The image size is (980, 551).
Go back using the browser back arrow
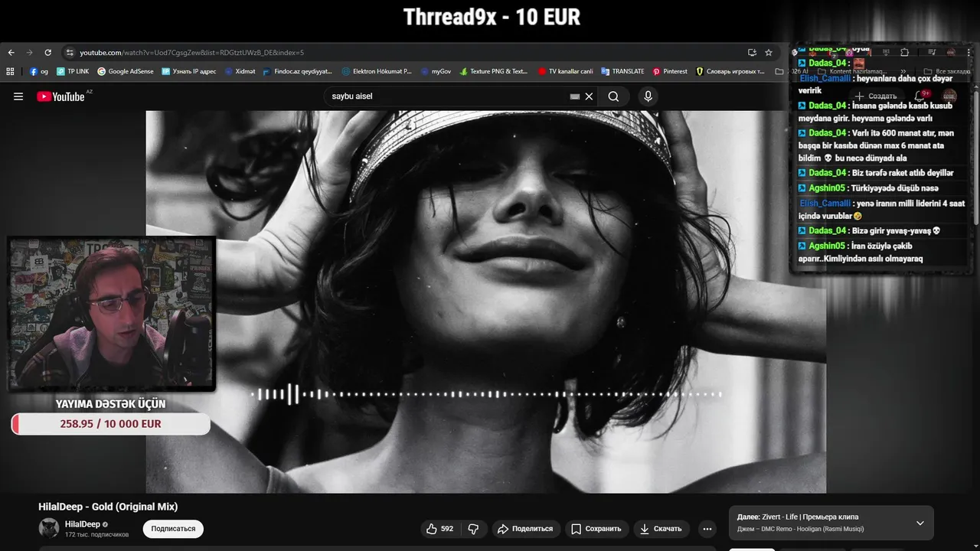pos(11,53)
